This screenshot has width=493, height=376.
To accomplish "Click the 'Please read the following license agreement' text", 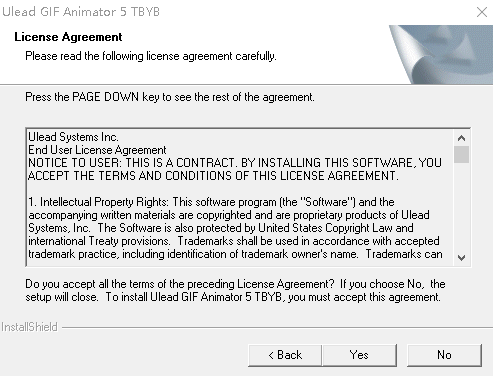I will pos(151,56).
